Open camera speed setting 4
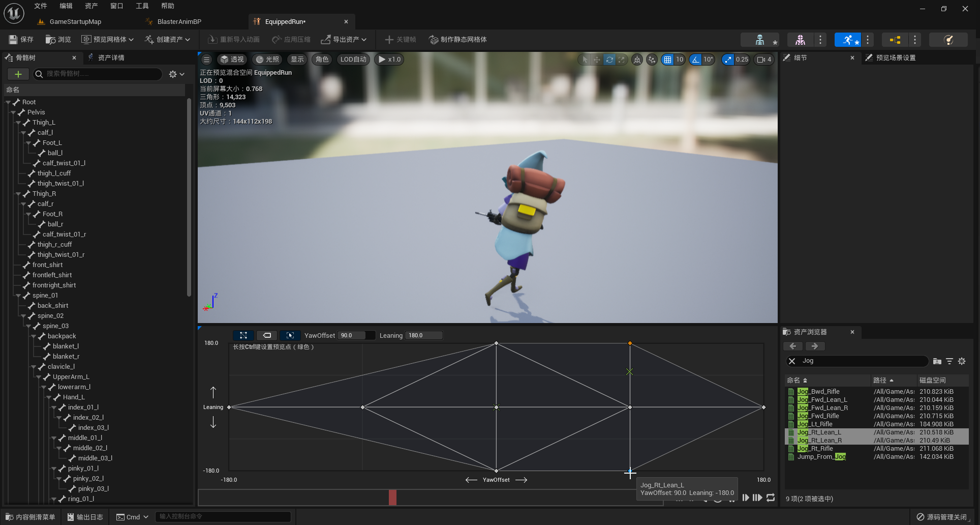This screenshot has height=525, width=980. (764, 60)
